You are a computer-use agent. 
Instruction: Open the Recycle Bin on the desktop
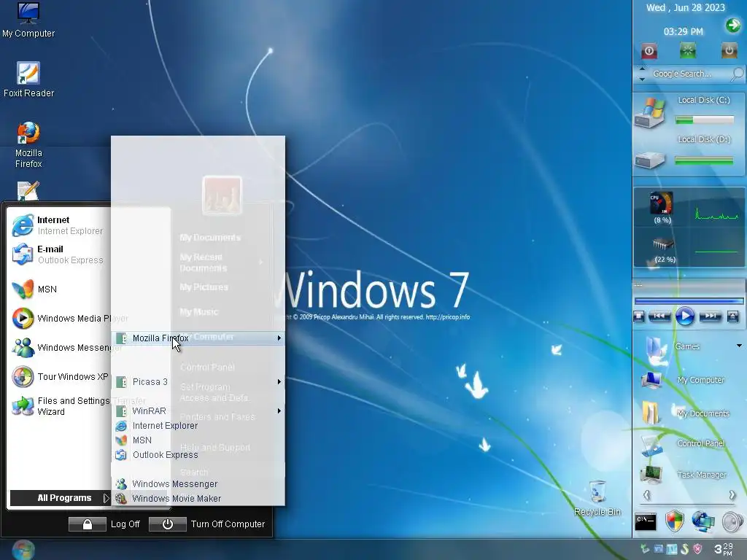(597, 498)
